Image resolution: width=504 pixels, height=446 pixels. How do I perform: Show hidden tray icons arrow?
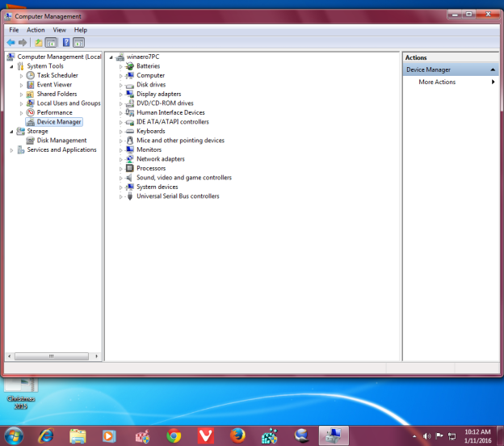pos(414,436)
